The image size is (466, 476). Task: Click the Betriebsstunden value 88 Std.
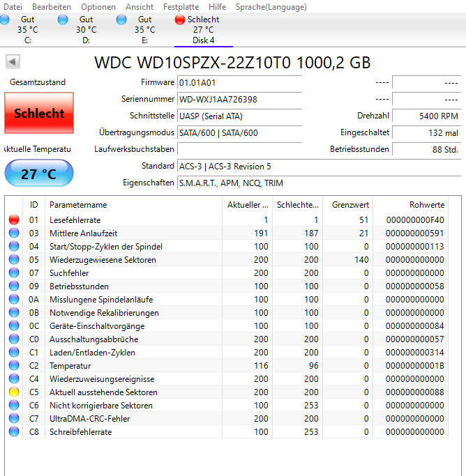[x=427, y=149]
